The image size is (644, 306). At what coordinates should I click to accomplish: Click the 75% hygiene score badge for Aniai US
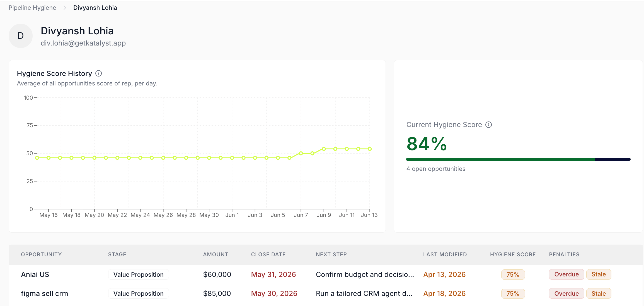tap(513, 275)
